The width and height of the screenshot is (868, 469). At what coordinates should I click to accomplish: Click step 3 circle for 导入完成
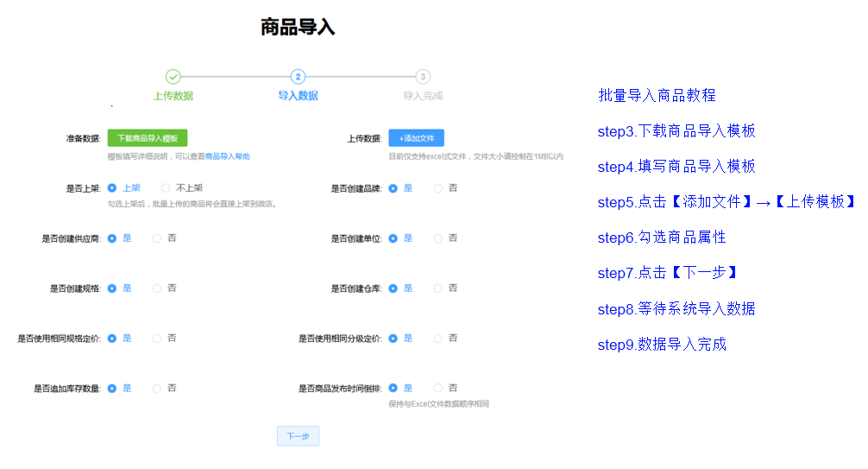coord(423,77)
